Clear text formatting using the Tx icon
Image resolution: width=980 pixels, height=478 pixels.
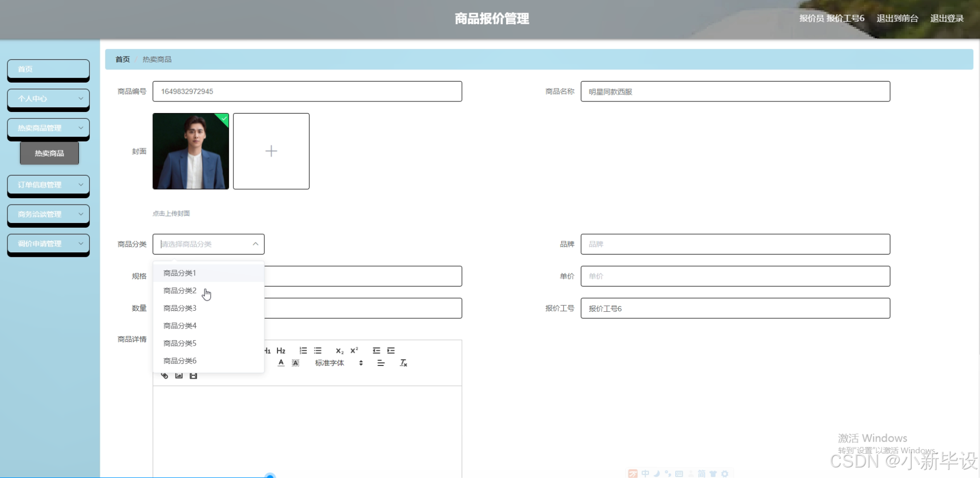click(x=403, y=362)
